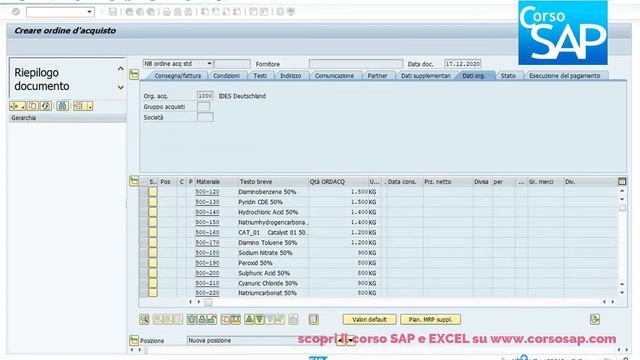Toggle status box for row Peroxid 50%
This screenshot has width=640, height=360.
click(153, 263)
